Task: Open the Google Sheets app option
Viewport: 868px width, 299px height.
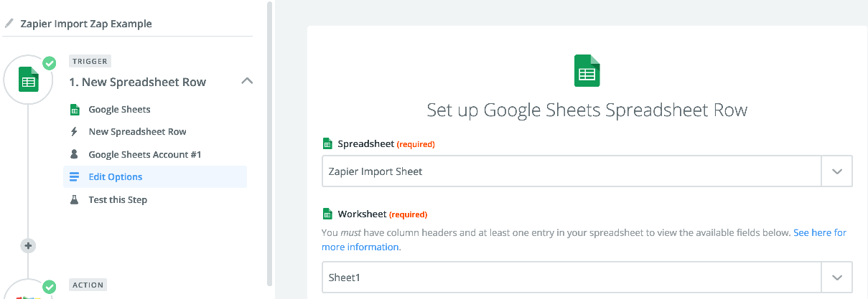Action: pos(119,110)
